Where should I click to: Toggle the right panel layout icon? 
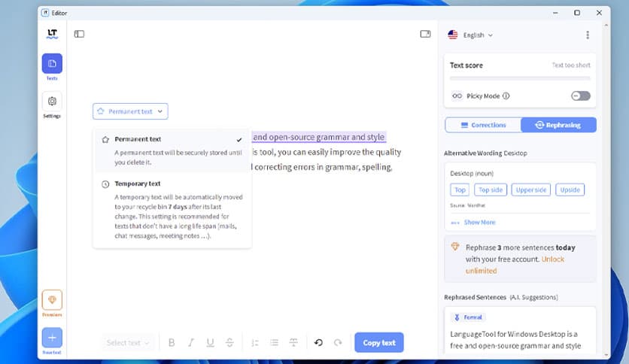pos(425,34)
